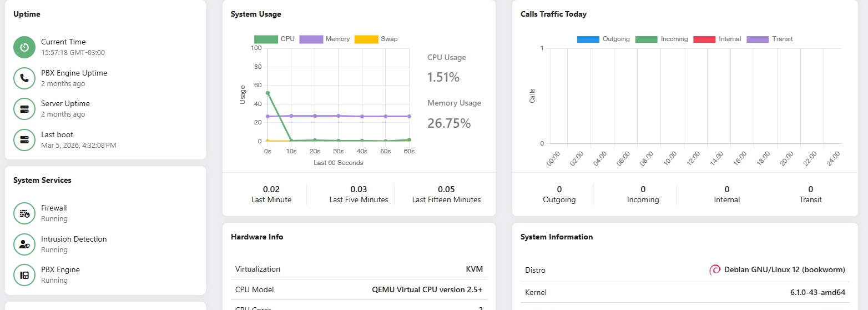Toggle the Incoming legend swatch
The image size is (868, 310).
(646, 39)
